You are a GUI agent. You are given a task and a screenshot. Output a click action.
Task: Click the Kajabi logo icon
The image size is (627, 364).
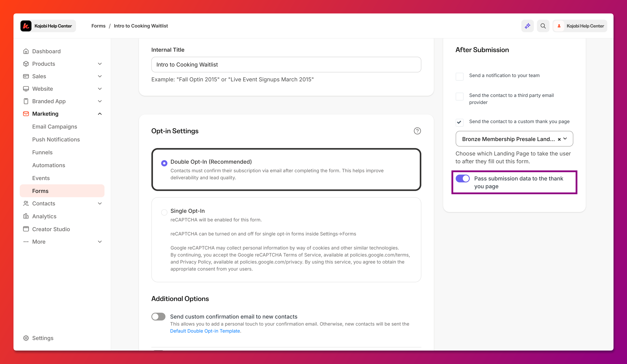[26, 26]
